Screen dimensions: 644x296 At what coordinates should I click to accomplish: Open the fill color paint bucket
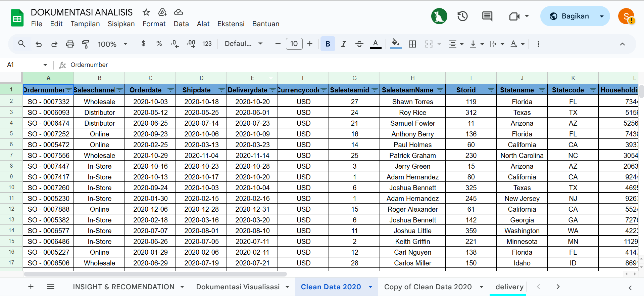pyautogui.click(x=396, y=44)
